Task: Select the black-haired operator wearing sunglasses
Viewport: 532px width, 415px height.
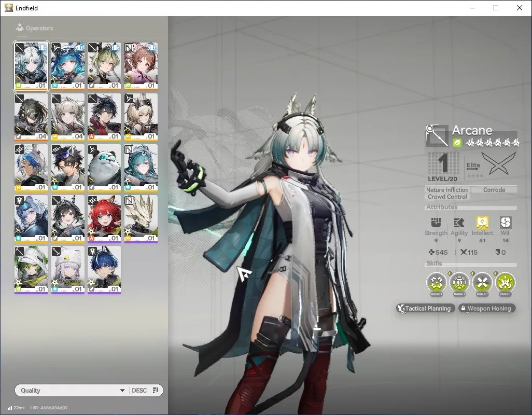Action: click(68, 168)
